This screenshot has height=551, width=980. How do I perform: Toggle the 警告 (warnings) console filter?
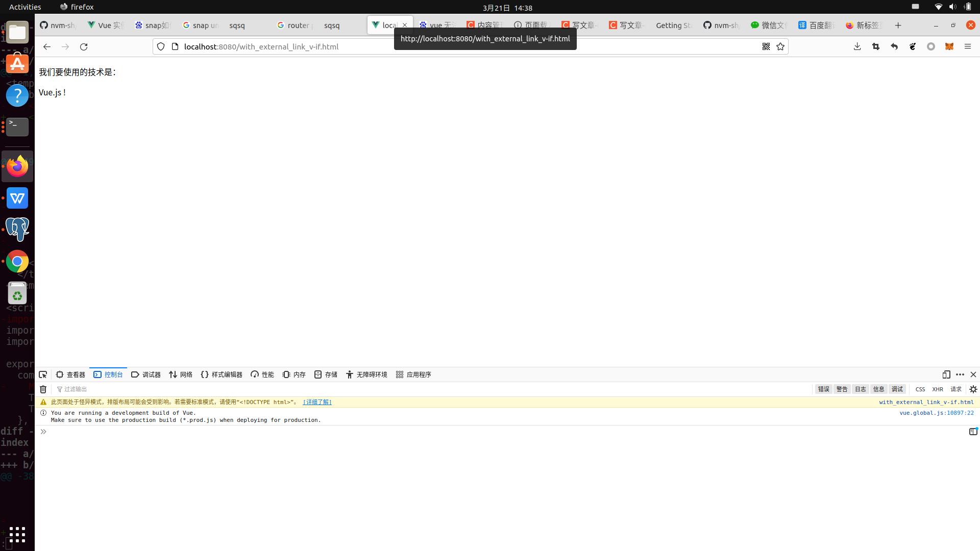(x=842, y=389)
